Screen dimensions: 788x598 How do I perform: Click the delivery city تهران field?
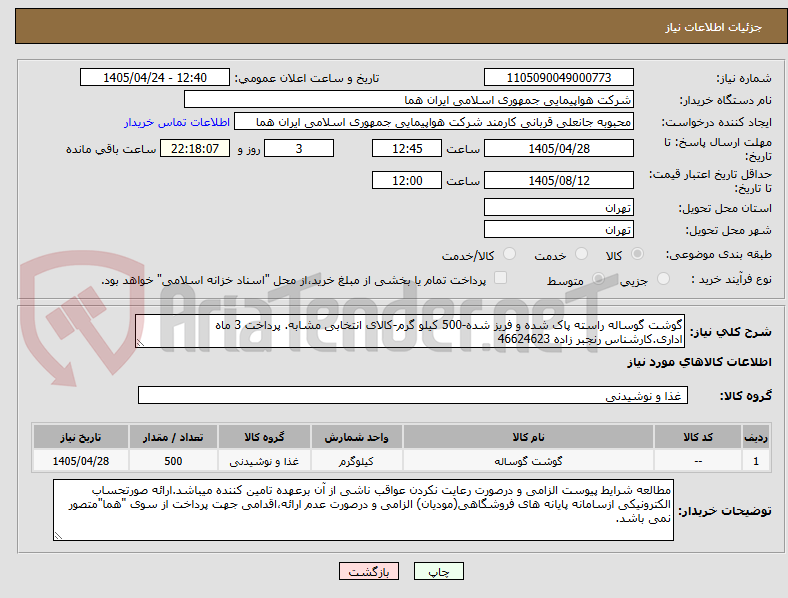[x=558, y=230]
